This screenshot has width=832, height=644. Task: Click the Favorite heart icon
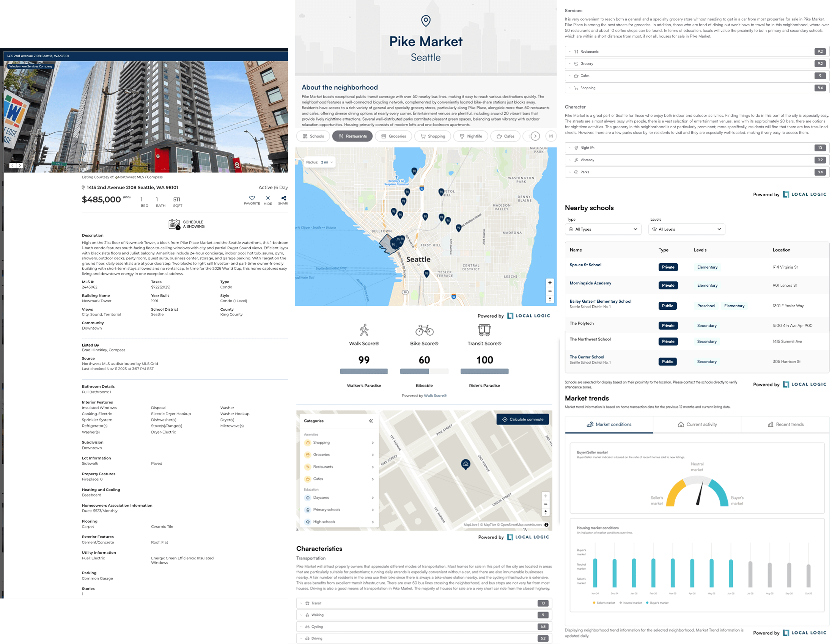pyautogui.click(x=252, y=198)
